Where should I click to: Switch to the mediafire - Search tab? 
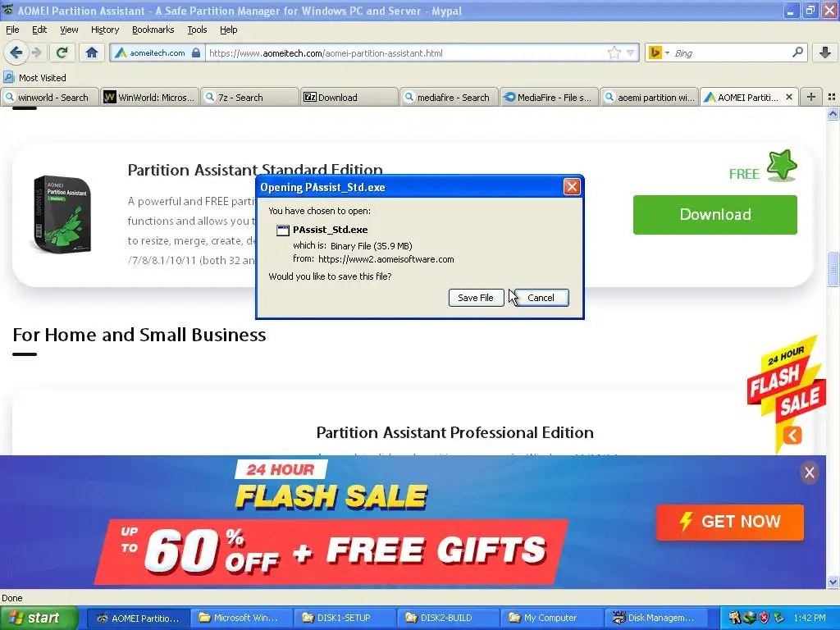(450, 97)
